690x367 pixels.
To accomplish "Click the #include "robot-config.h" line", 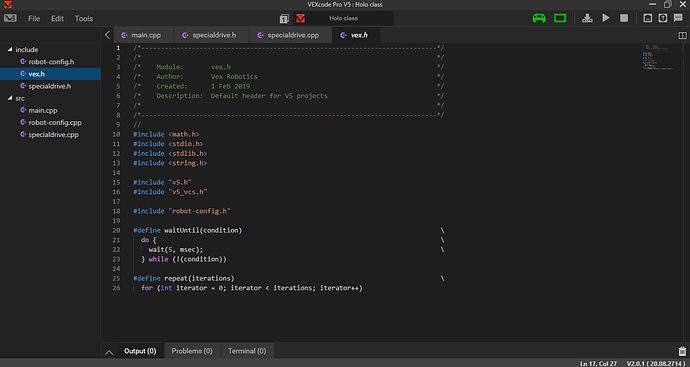I will [x=182, y=211].
